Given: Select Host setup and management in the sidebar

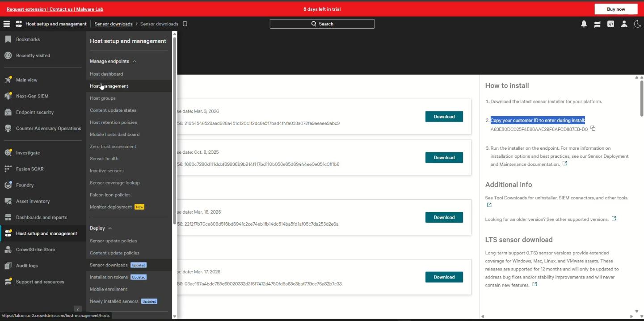Looking at the screenshot, I should point(43,233).
